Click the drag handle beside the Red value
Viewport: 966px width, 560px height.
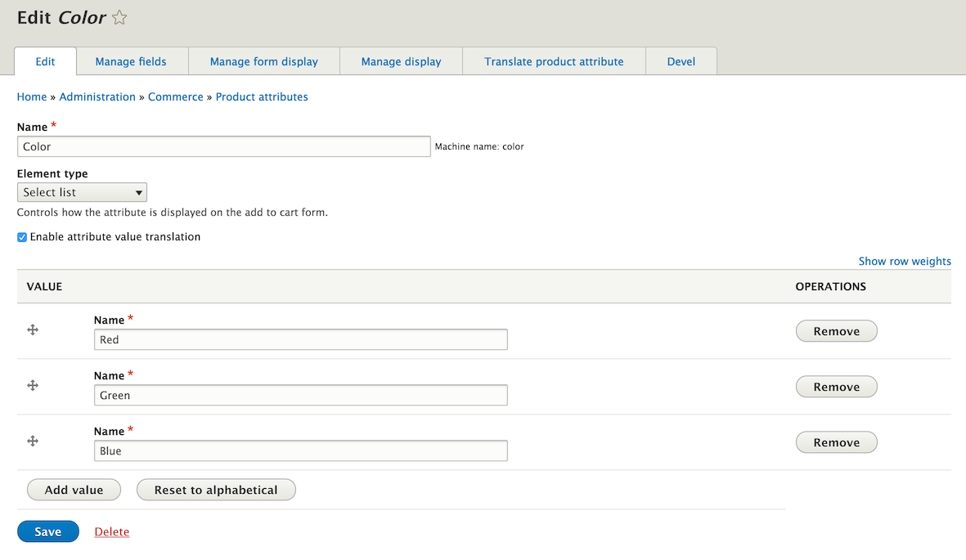point(33,329)
